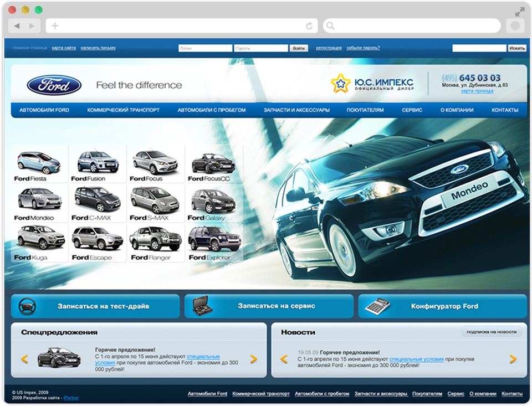Focus the browser address bar
532x406 pixels.
pos(182,26)
